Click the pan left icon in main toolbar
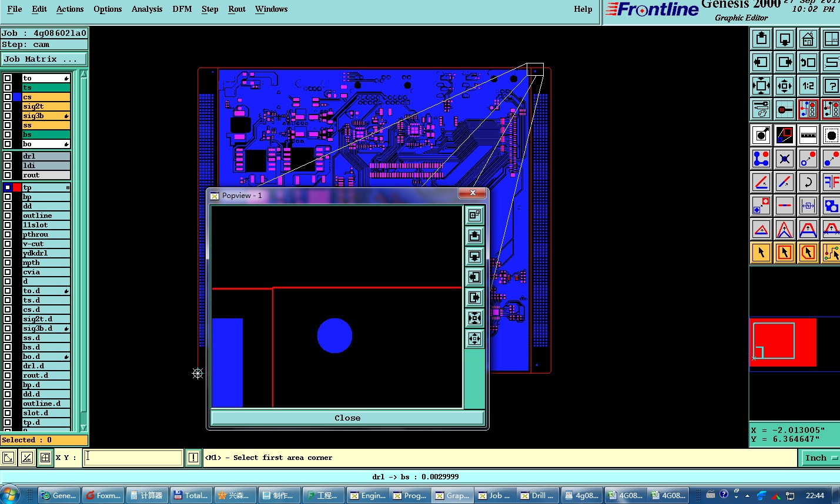 point(761,62)
